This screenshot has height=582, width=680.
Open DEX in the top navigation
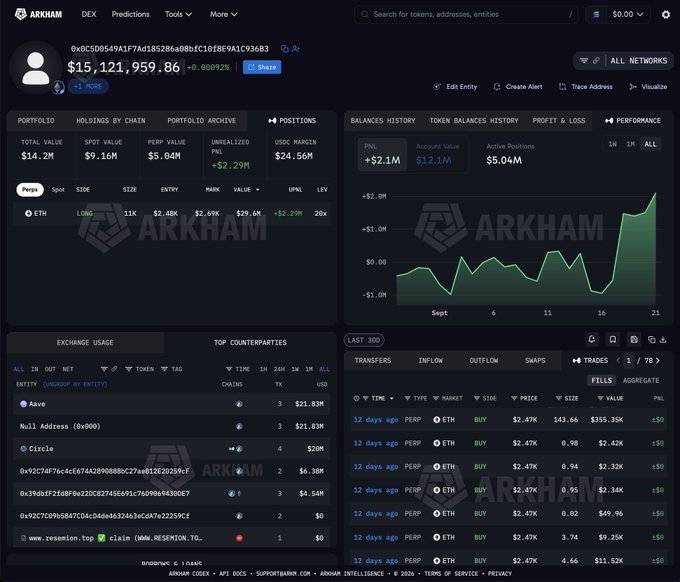click(89, 14)
